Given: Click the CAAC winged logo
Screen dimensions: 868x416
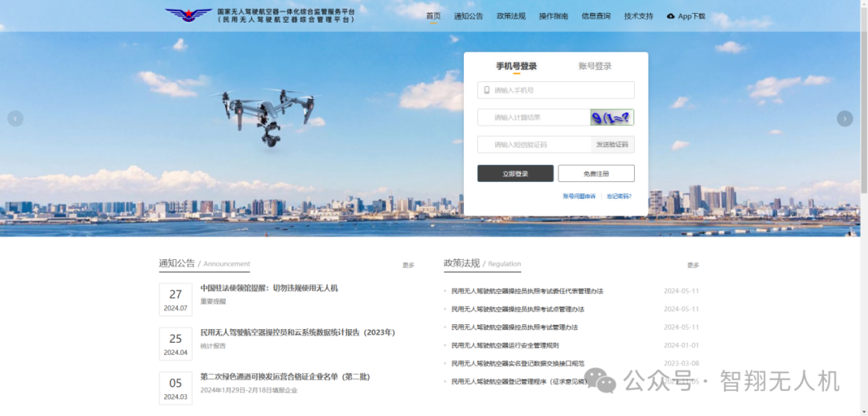Looking at the screenshot, I should coord(188,15).
